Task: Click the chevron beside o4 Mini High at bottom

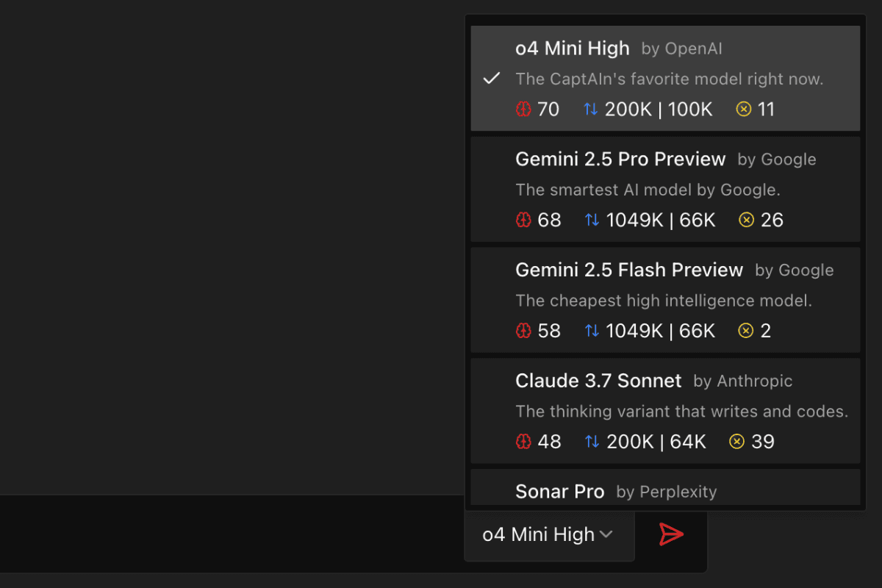Action: click(x=607, y=535)
